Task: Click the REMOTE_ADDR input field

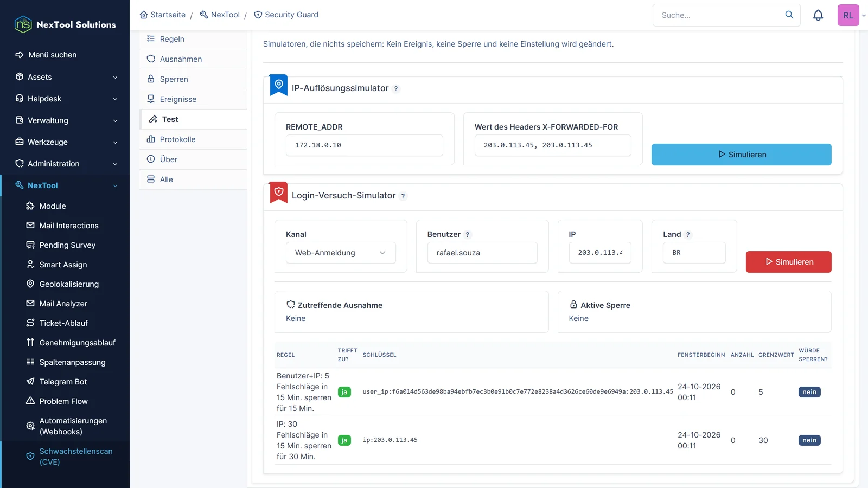Action: [x=364, y=145]
